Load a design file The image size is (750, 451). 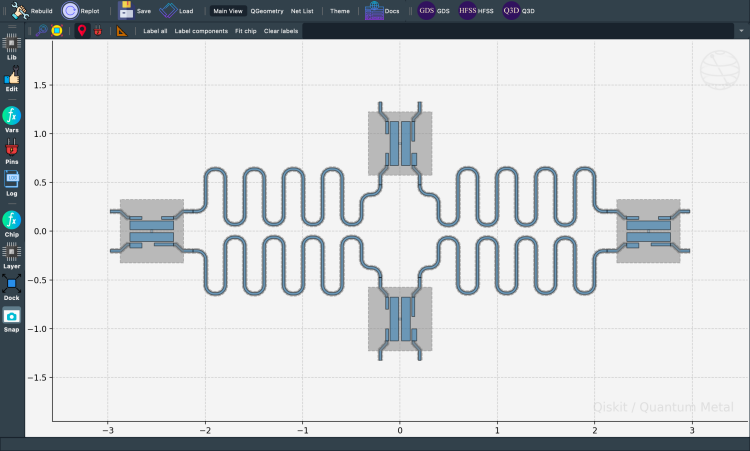click(x=176, y=11)
